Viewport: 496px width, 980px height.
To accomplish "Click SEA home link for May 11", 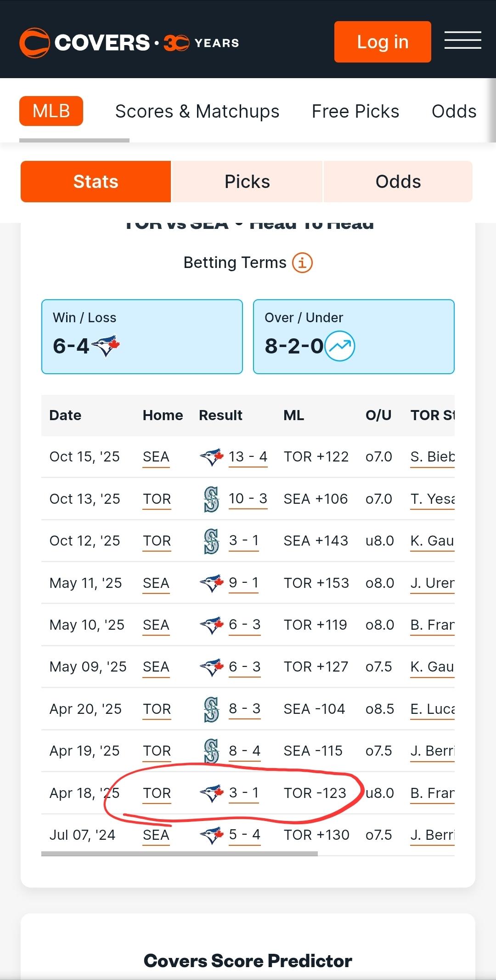I will (x=156, y=583).
